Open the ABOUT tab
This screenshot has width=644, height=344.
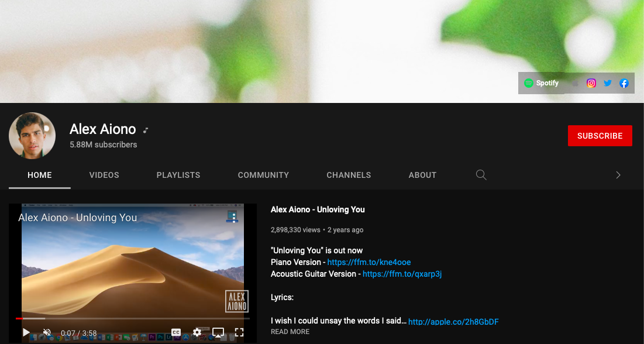click(x=422, y=175)
